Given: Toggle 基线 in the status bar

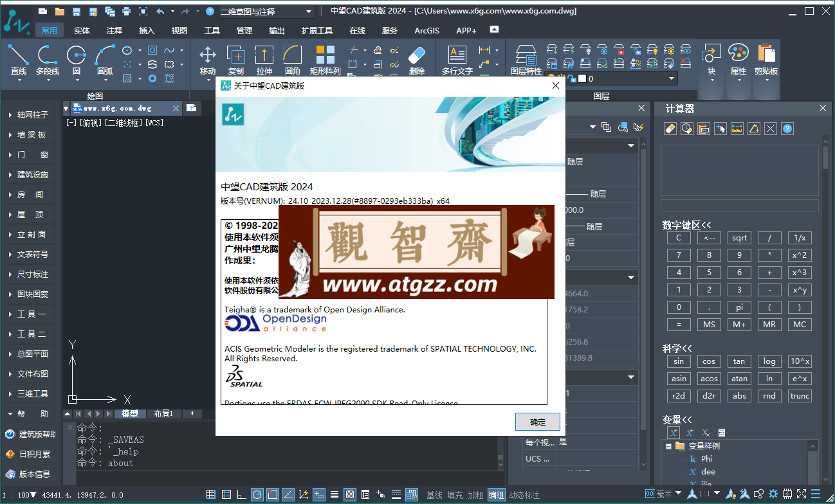Looking at the screenshot, I should [435, 495].
